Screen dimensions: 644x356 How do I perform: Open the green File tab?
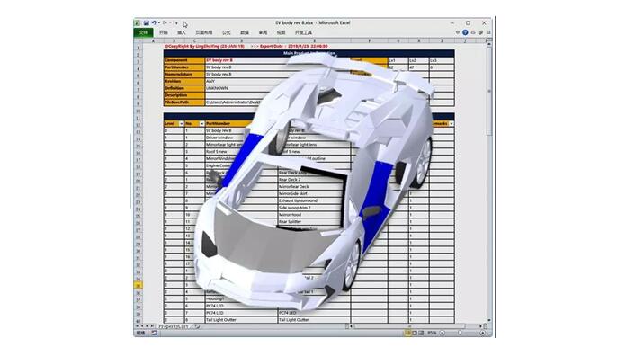(143, 32)
